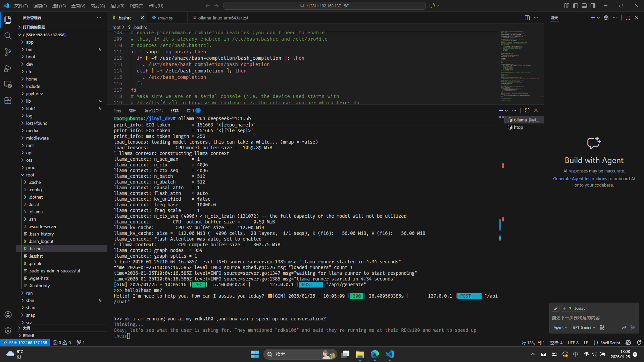
Task: Open the Terminal menu in menu bar
Action: (136, 6)
